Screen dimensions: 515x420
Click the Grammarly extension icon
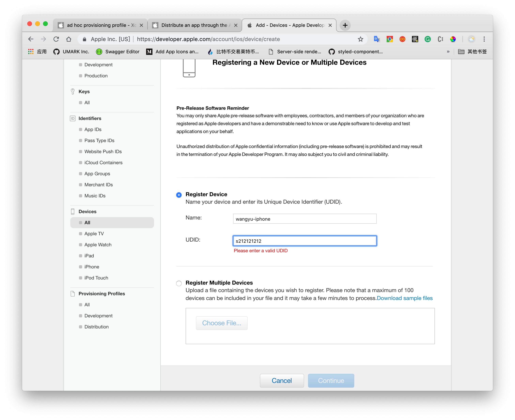click(427, 39)
